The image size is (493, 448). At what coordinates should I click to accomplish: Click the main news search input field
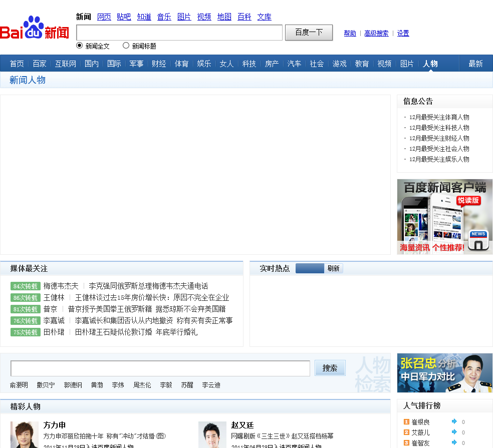coord(179,33)
